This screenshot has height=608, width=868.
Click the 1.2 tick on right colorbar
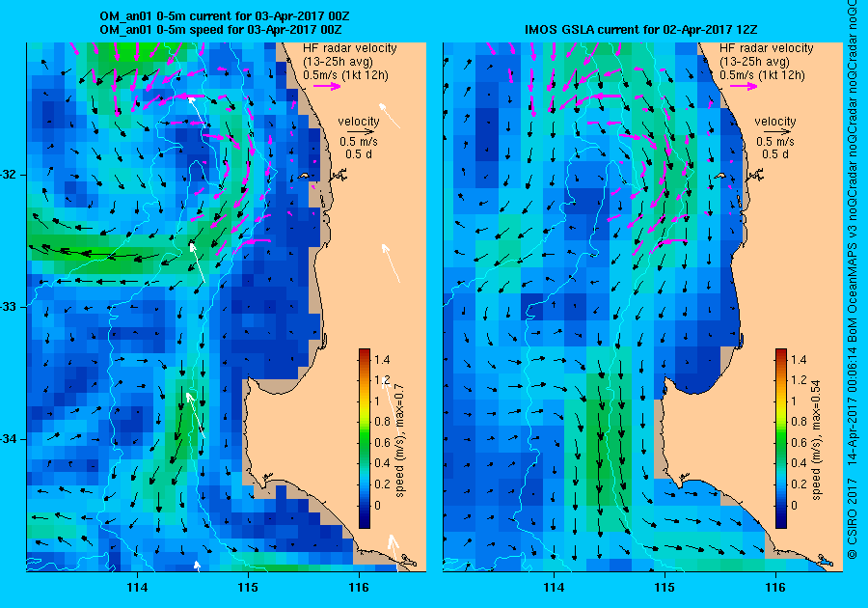click(799, 380)
